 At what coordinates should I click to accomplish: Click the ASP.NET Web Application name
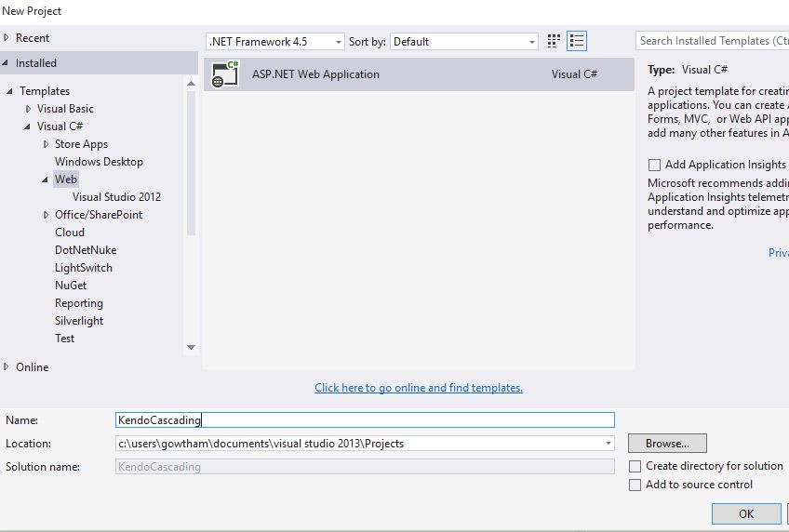click(315, 74)
